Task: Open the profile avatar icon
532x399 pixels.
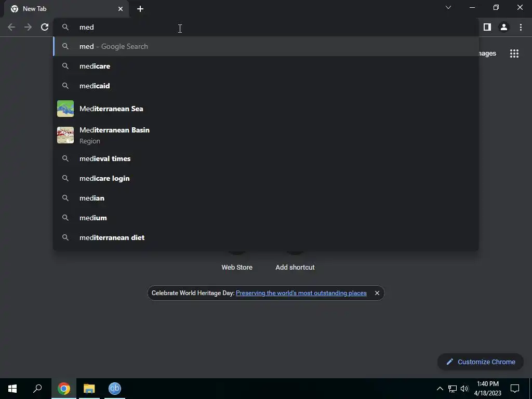Action: coord(504,27)
